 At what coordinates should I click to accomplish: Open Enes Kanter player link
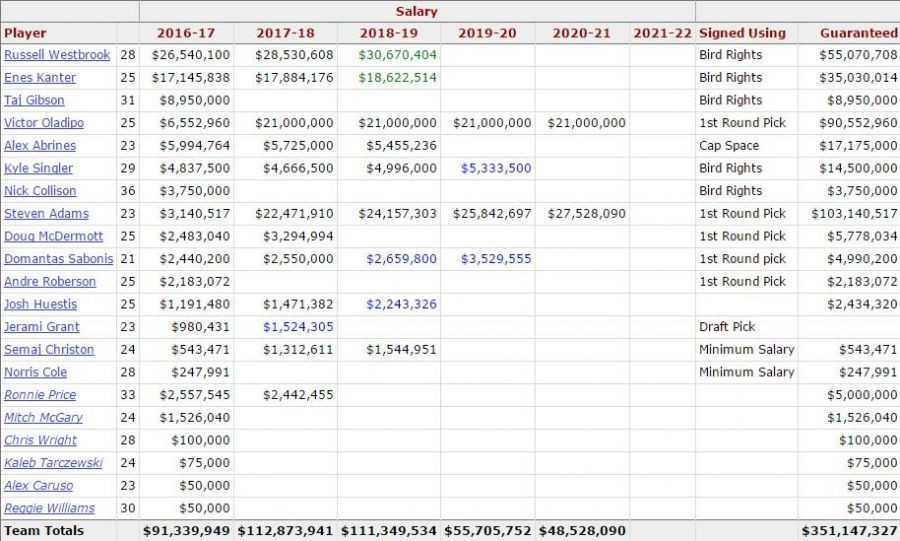(40, 77)
